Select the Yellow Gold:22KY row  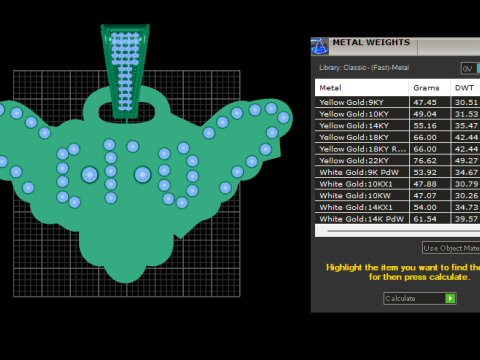[x=397, y=160]
